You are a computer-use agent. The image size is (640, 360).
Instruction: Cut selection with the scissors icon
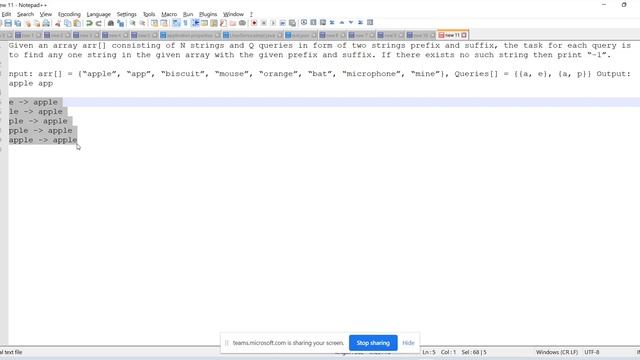click(58, 23)
